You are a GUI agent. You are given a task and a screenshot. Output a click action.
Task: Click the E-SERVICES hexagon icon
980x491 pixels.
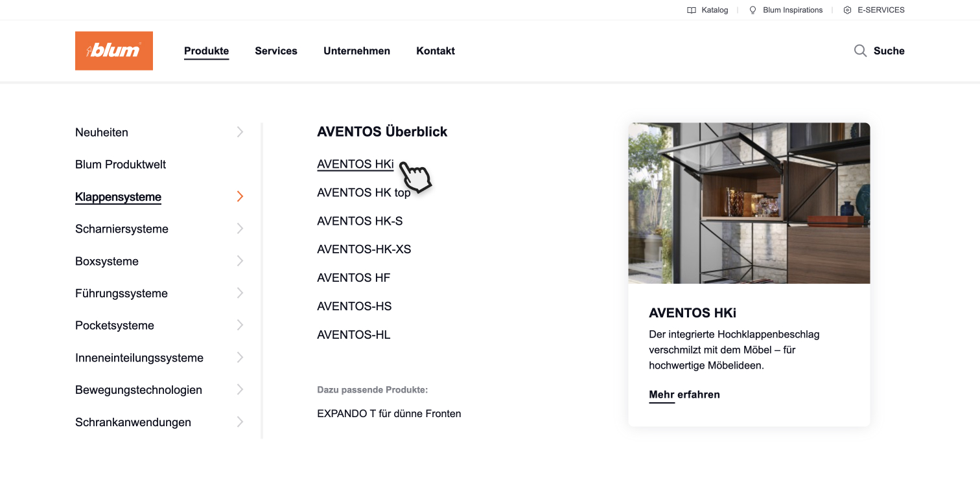847,10
